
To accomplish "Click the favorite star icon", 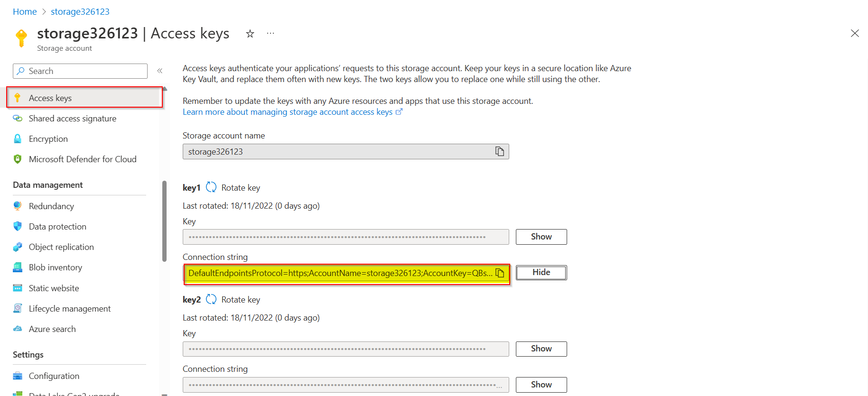I will point(250,34).
